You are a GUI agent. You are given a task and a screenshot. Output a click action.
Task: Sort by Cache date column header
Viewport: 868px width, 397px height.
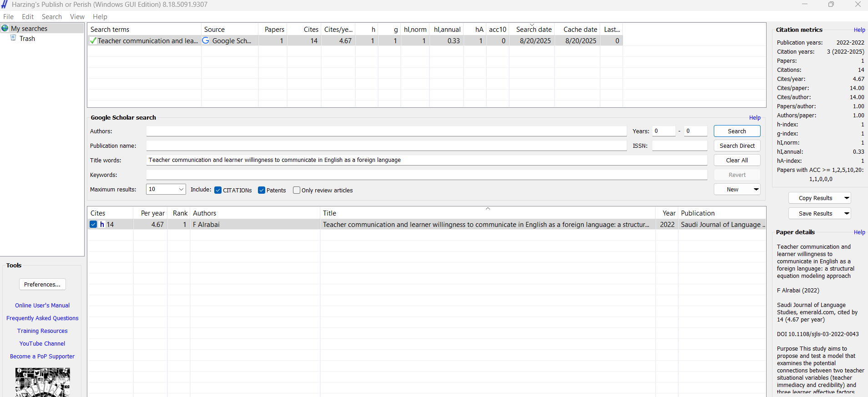pos(578,29)
